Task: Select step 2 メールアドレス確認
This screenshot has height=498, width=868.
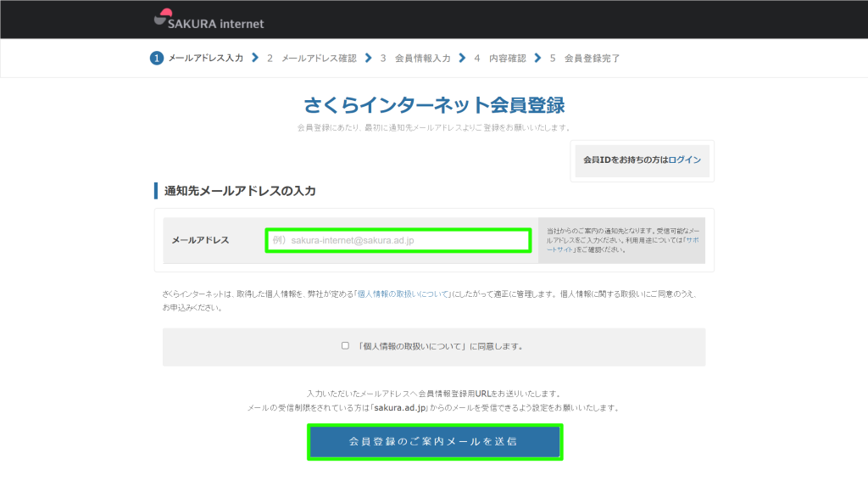Action: pyautogui.click(x=312, y=59)
